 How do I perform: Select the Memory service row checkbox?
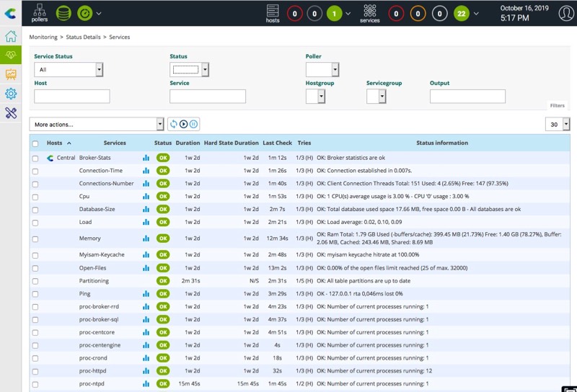tap(35, 239)
